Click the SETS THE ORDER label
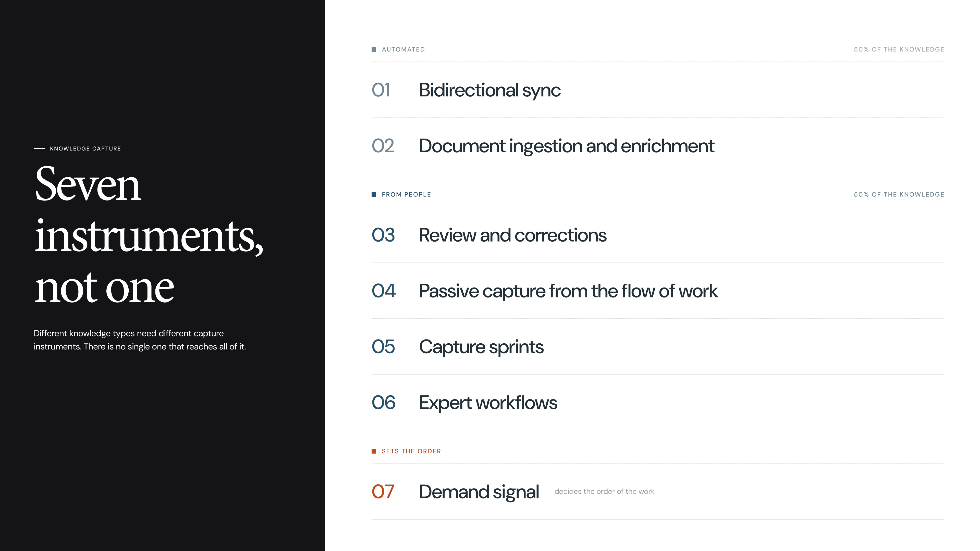The height and width of the screenshot is (551, 980). click(x=411, y=451)
